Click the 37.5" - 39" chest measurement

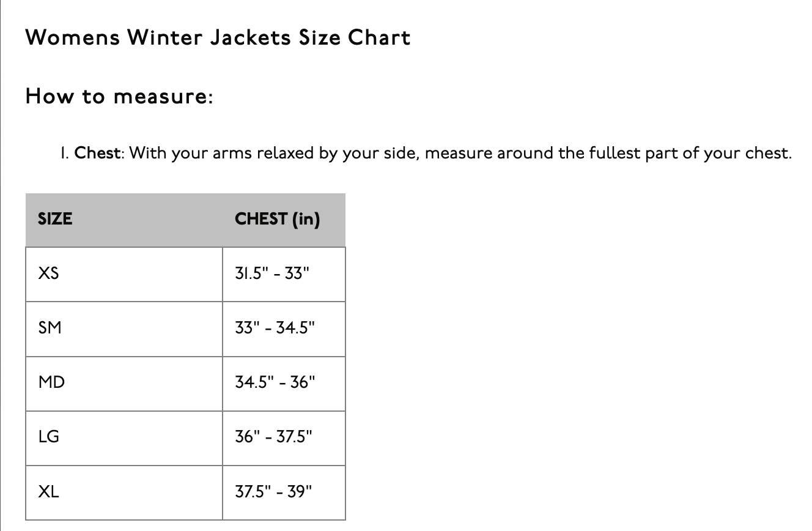pos(273,491)
